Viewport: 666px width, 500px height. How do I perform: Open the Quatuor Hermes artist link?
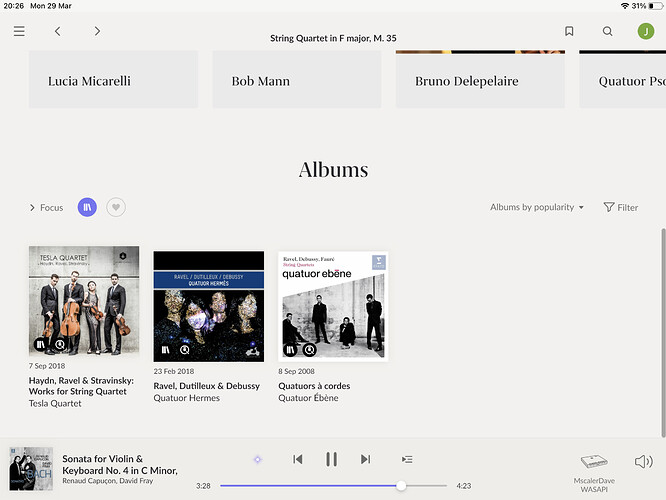[187, 398]
